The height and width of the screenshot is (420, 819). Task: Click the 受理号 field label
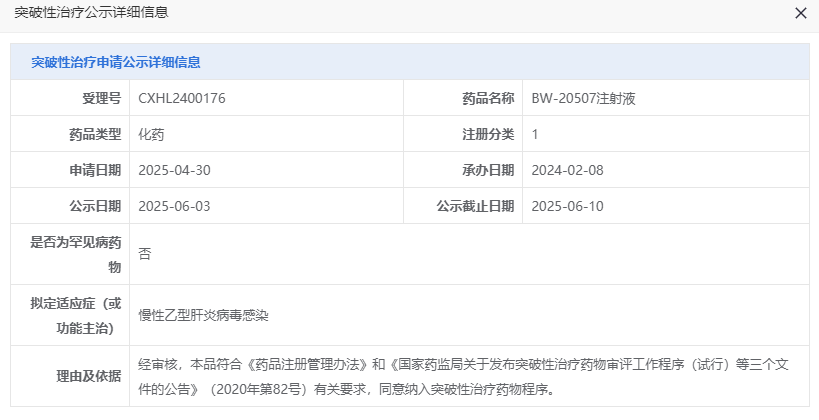(x=102, y=98)
